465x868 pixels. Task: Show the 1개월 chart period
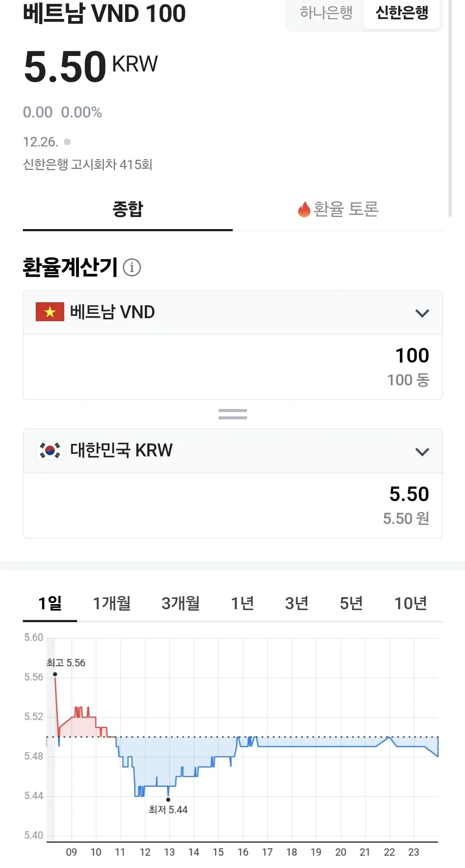[x=112, y=603]
